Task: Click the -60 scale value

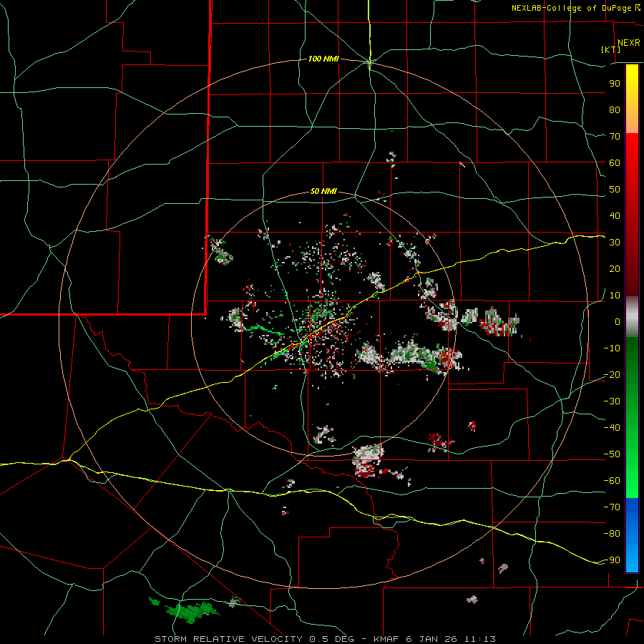Action: 612,481
